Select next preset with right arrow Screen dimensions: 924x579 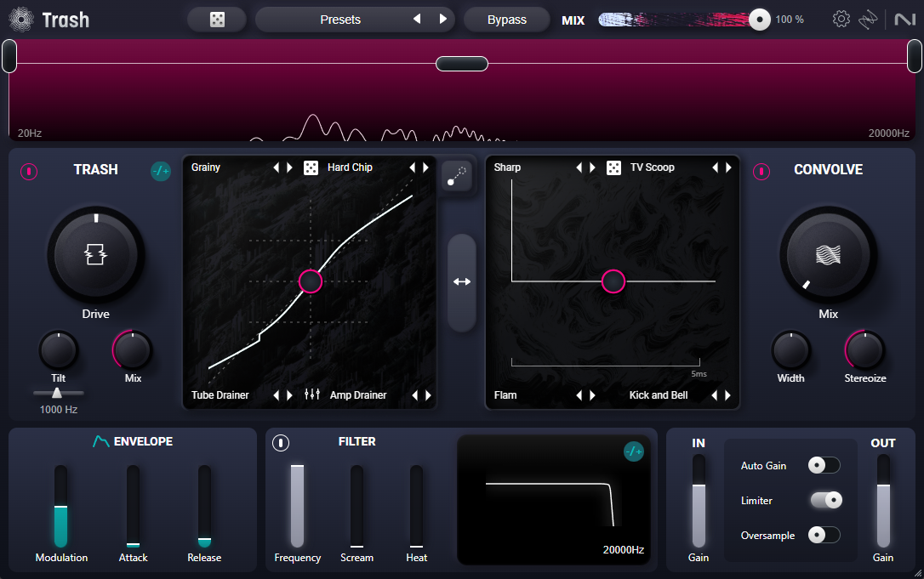pyautogui.click(x=442, y=20)
